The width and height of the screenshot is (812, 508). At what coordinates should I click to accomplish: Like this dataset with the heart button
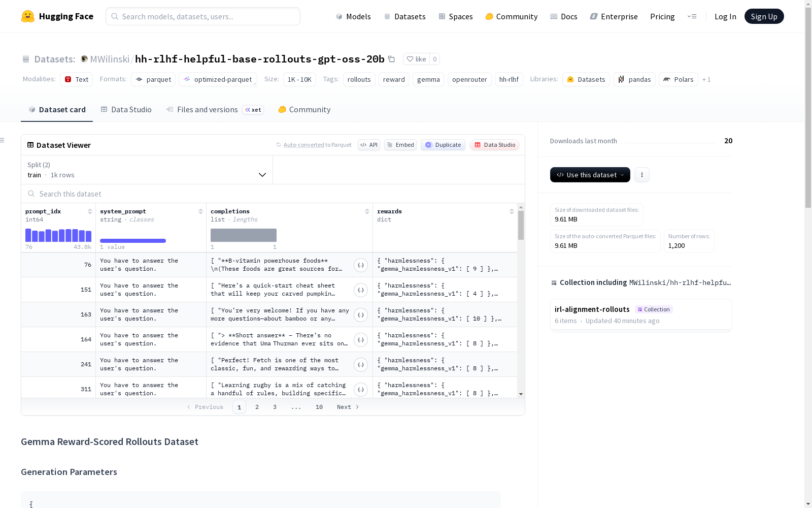(416, 59)
